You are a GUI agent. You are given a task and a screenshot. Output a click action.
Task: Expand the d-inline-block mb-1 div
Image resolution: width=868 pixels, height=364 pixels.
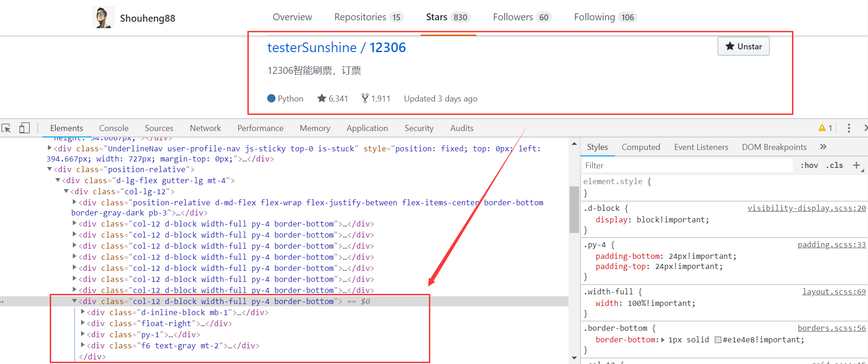[x=82, y=312]
